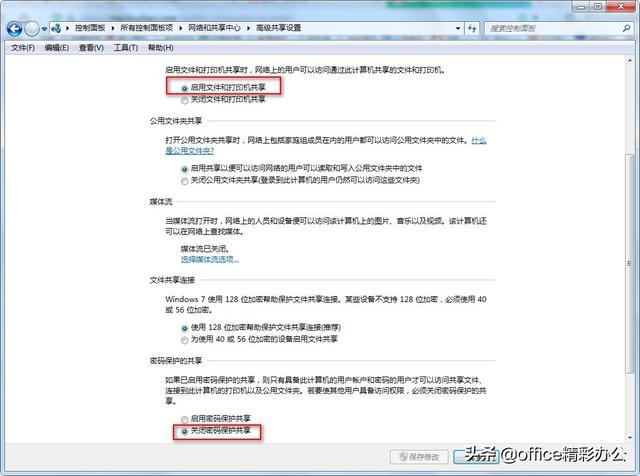640x476 pixels.
Task: Click the 媒体流已关闭 status text
Action: click(205, 249)
